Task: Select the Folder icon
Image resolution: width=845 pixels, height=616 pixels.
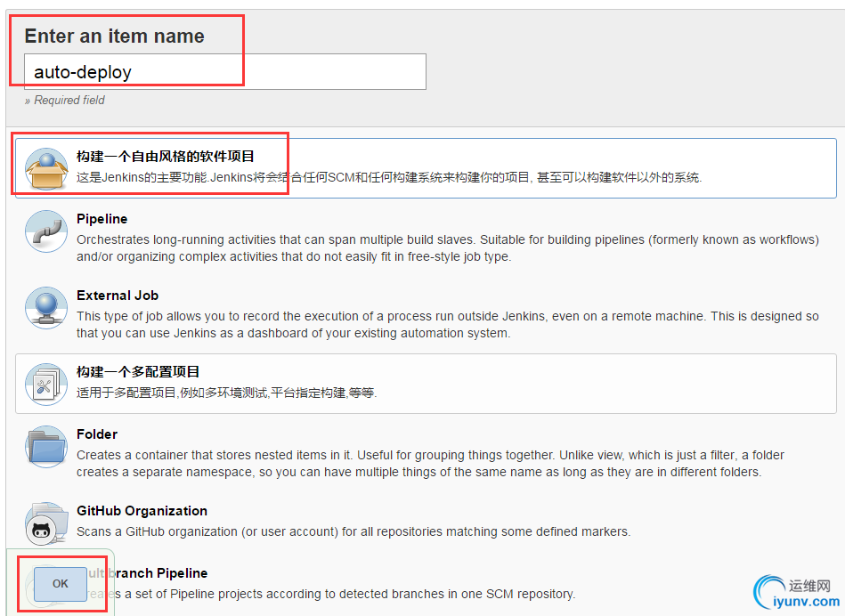Action: click(x=46, y=447)
